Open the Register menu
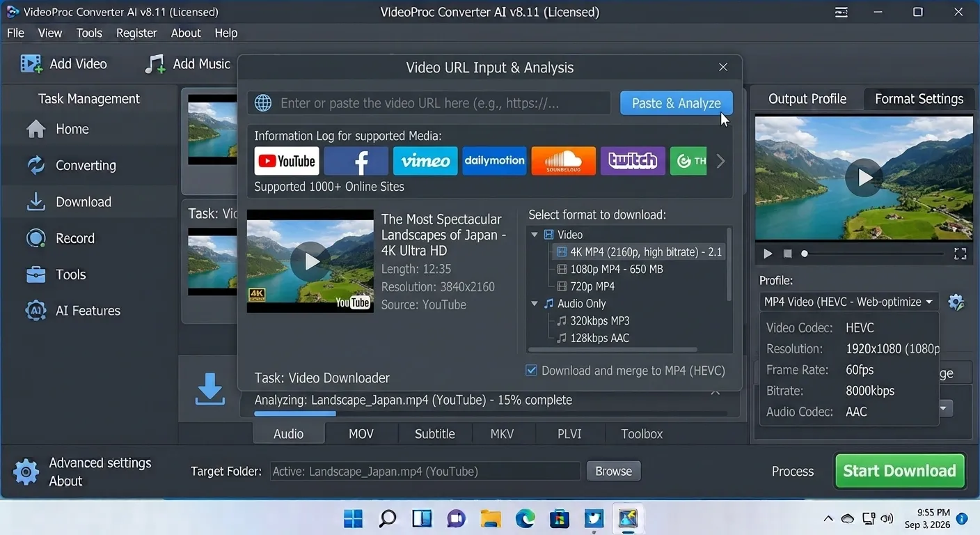This screenshot has height=535, width=980. pyautogui.click(x=136, y=33)
